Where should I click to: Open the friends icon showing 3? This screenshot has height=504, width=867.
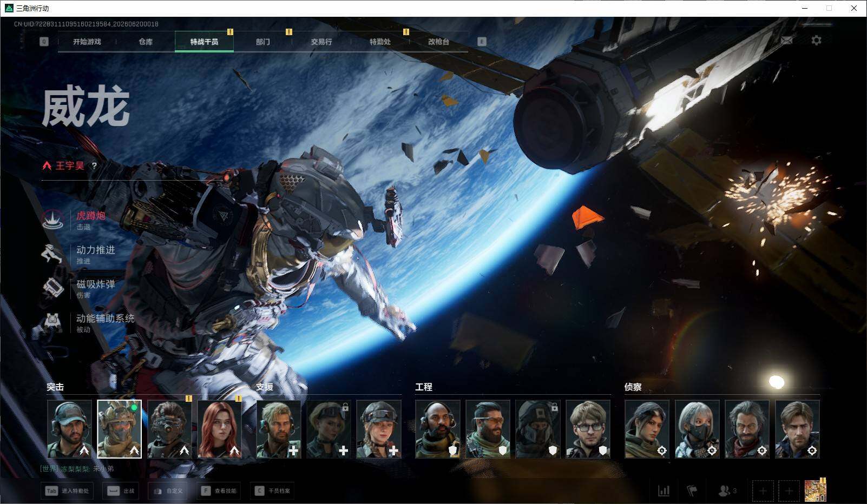pos(727,491)
